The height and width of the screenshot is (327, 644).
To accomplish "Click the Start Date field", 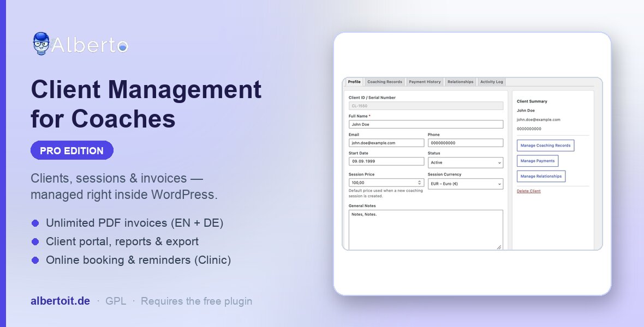I will coord(386,161).
